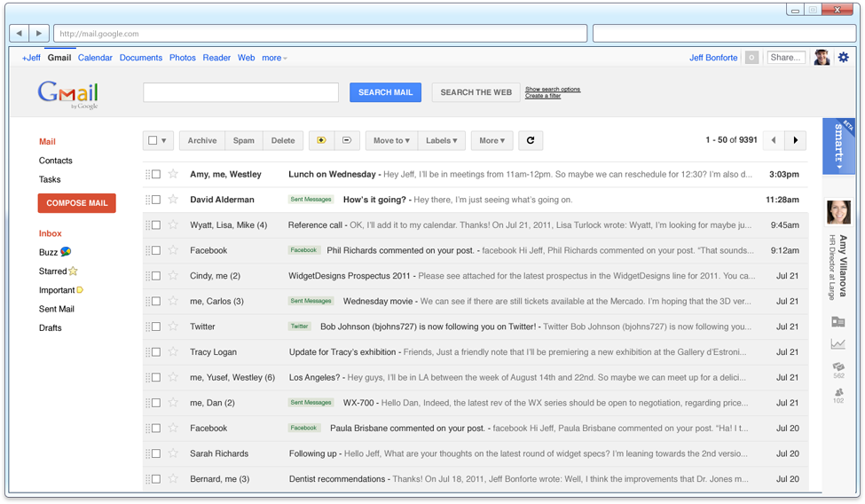Open the Smartr line chart icon

[x=837, y=344]
